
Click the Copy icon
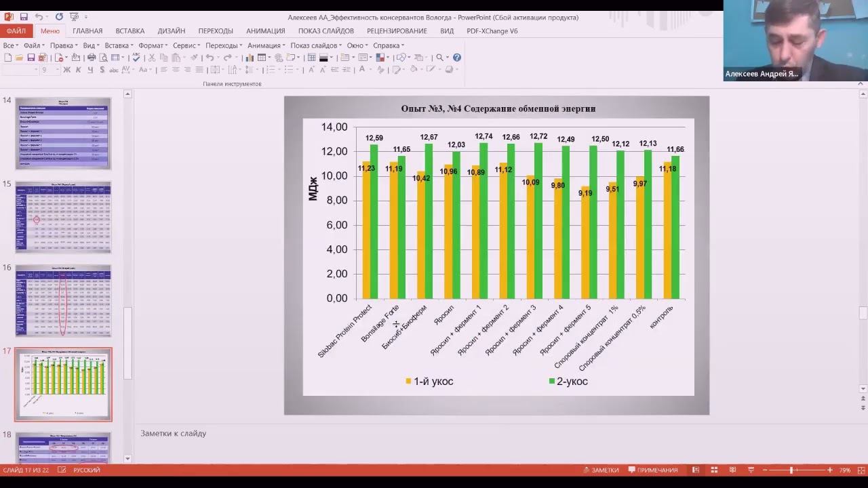pos(163,58)
